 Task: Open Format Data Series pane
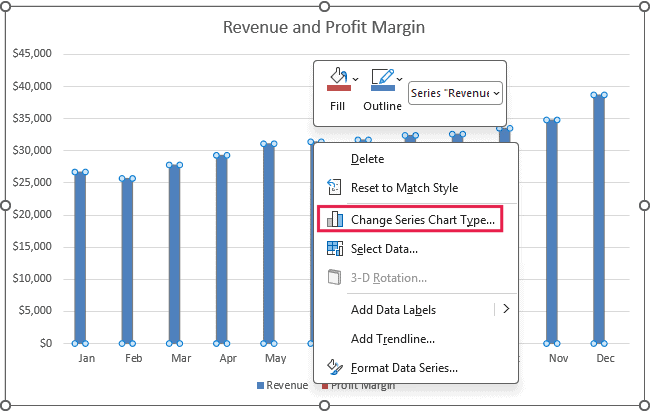tap(416, 368)
